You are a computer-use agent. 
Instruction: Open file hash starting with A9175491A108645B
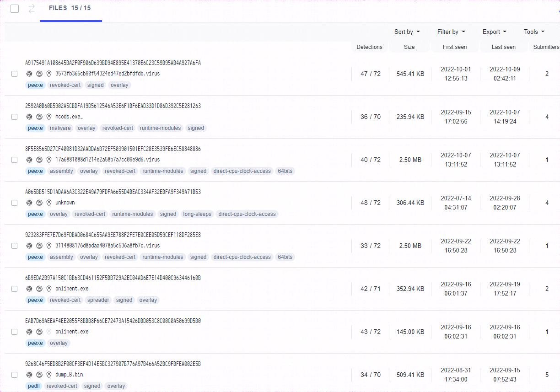point(113,63)
